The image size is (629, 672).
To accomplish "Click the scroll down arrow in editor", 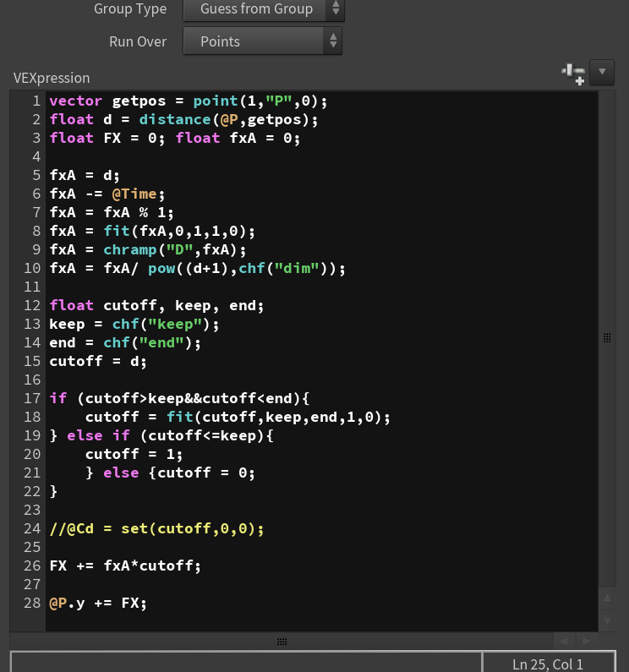I will (607, 620).
